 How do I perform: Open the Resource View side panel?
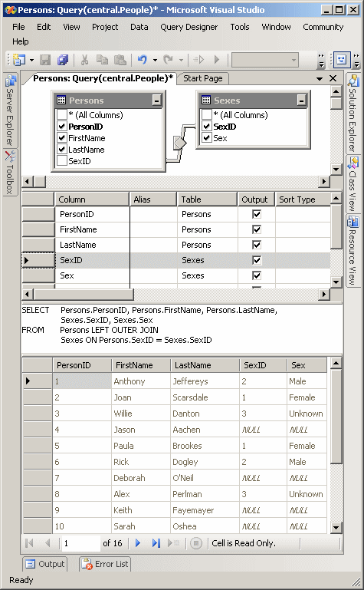click(353, 252)
